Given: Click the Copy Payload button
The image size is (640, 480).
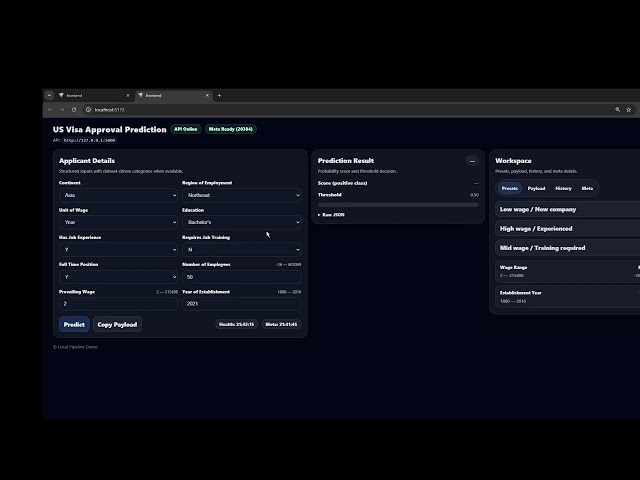Looking at the screenshot, I should (x=118, y=324).
